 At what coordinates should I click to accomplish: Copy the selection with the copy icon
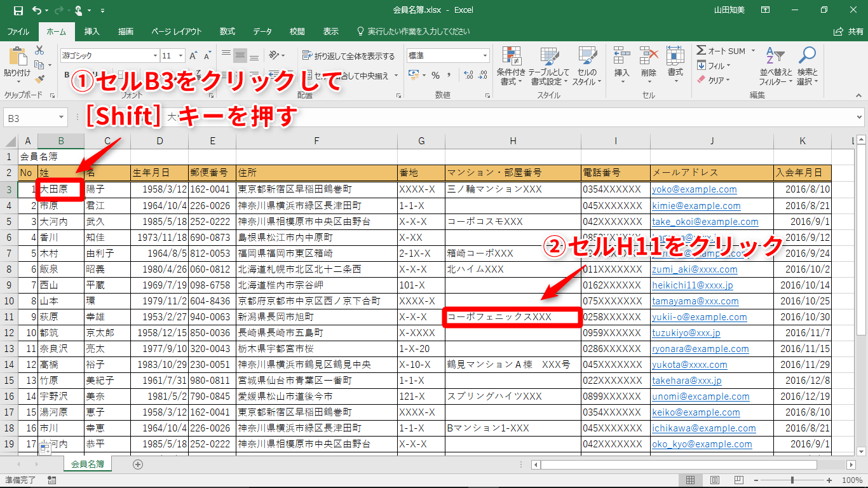pyautogui.click(x=39, y=65)
